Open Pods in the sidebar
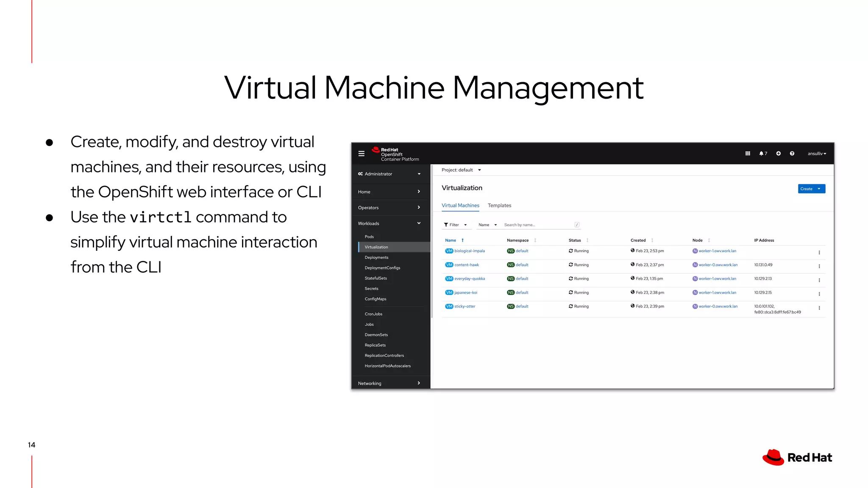Viewport: 868px width, 488px height. click(369, 237)
